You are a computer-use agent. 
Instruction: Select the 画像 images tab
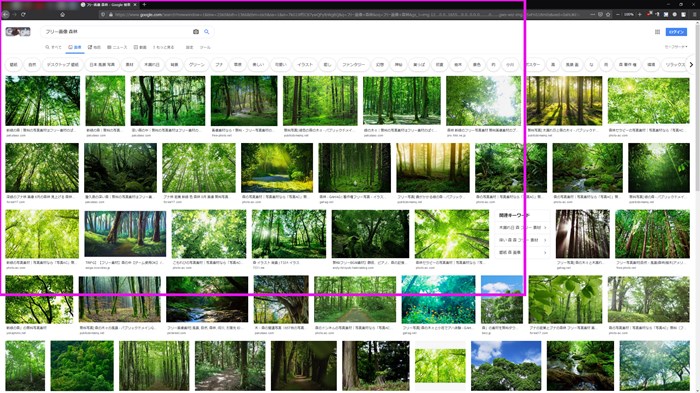click(75, 47)
